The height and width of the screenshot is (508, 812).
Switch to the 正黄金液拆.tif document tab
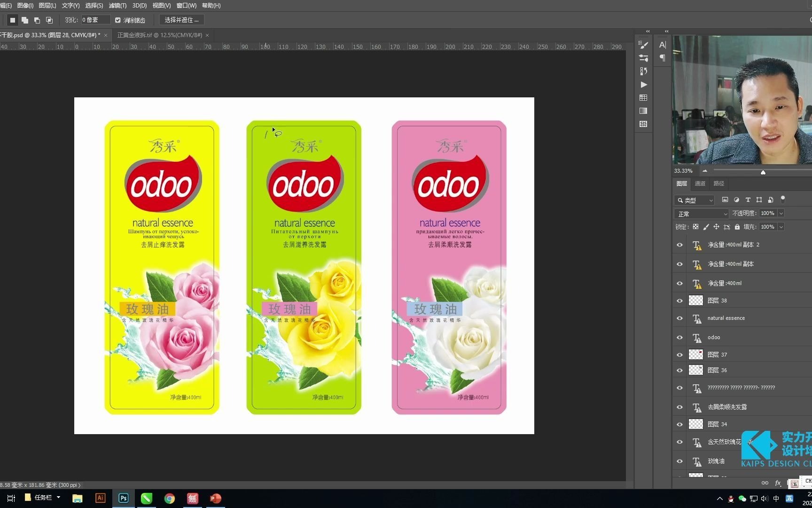click(x=159, y=35)
